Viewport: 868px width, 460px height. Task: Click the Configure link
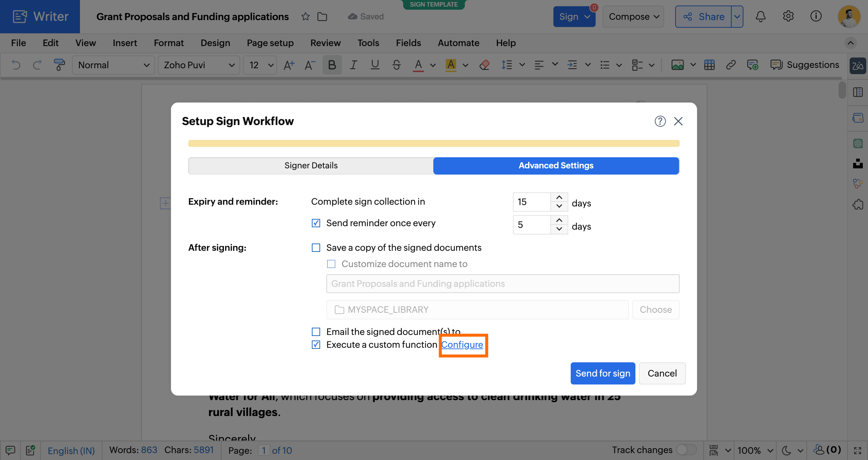tap(463, 345)
